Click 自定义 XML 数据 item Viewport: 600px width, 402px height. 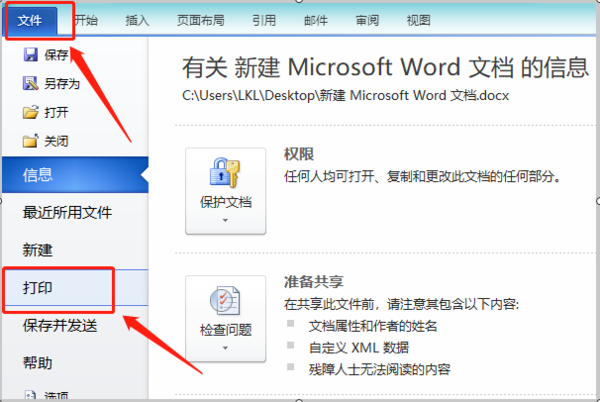point(359,348)
